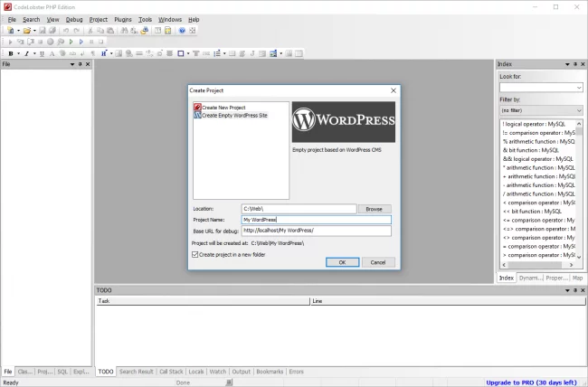Click the Project Name input field
Screen dimensions: 588x387
pos(316,220)
